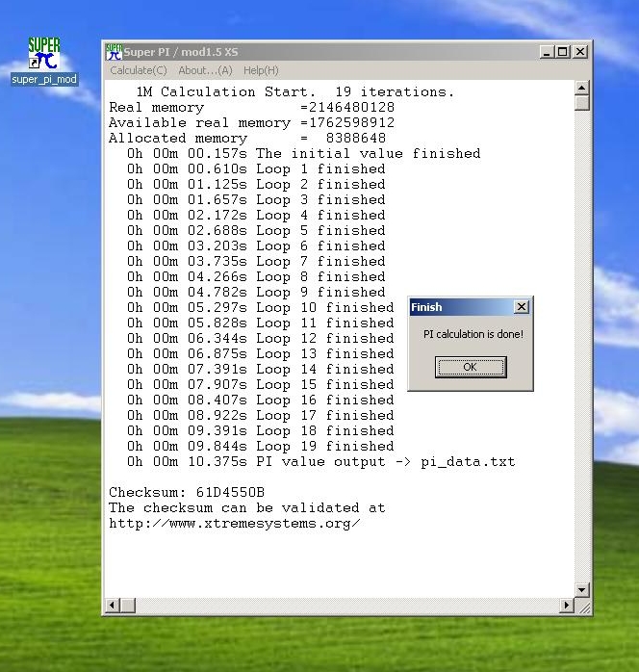Open the Calculate(C) menu
The image size is (639, 672).
(139, 70)
